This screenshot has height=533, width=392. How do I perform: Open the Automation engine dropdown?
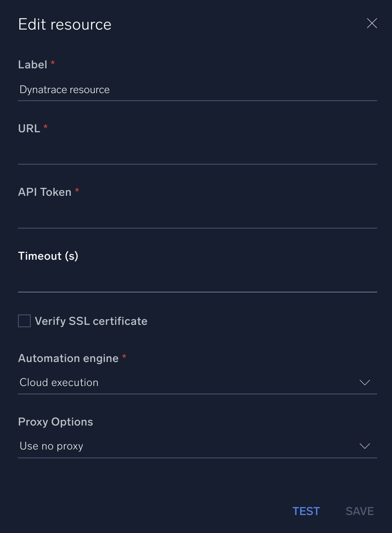(x=197, y=382)
